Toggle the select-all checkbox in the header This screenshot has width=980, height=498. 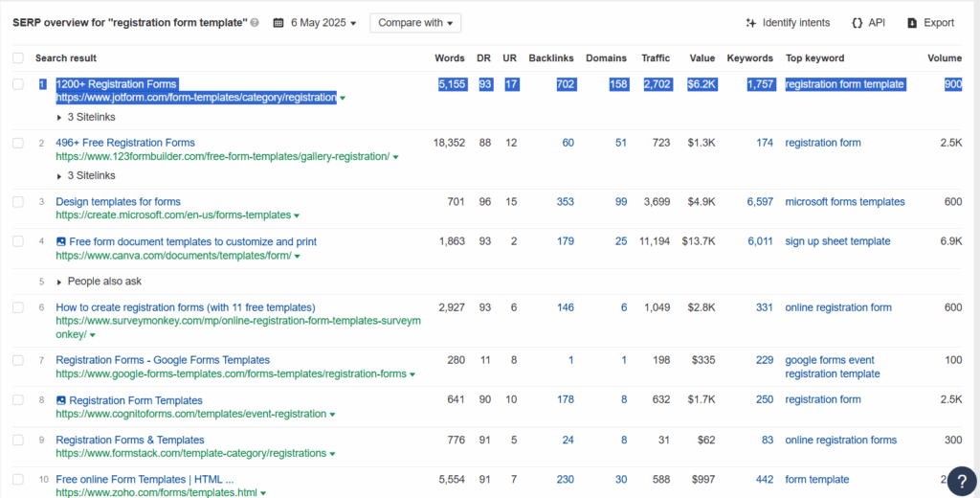[18, 58]
